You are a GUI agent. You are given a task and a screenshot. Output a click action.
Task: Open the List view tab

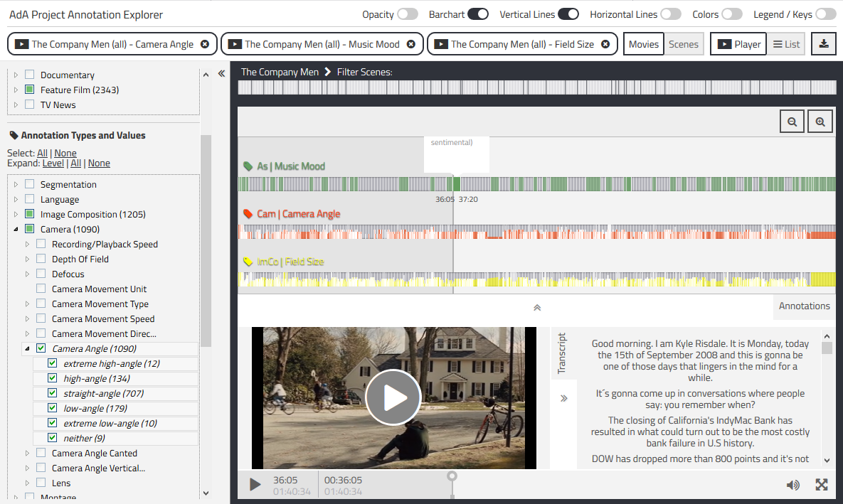point(786,44)
